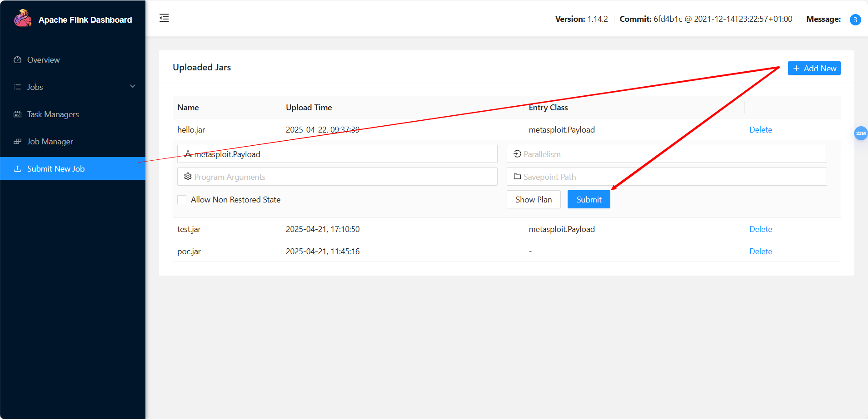Click the Name column header
This screenshot has height=419, width=868.
(x=188, y=108)
